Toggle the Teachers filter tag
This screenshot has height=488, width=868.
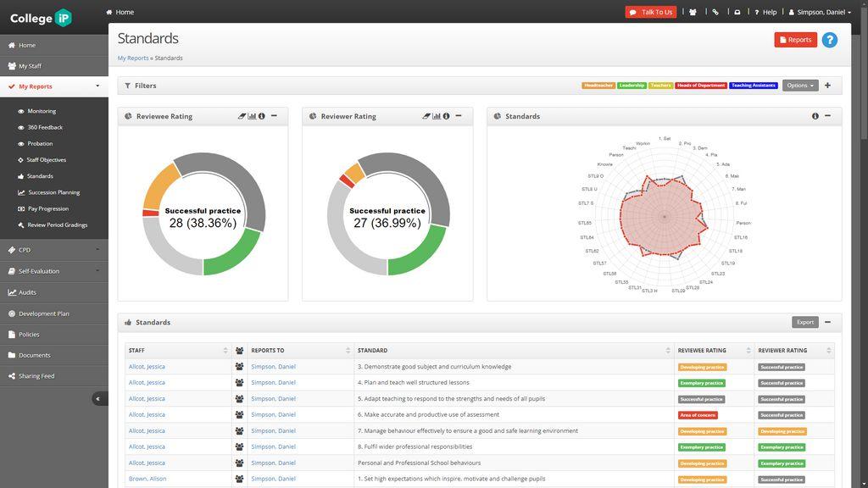[x=660, y=86]
